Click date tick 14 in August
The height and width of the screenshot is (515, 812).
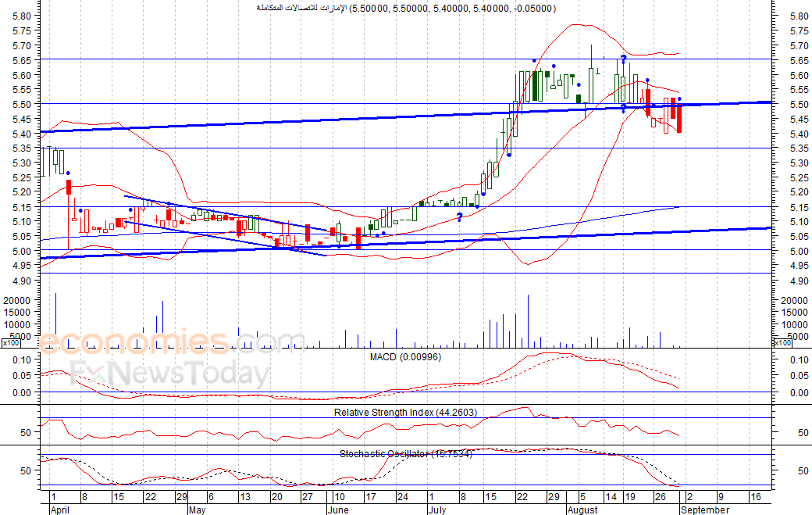coord(611,497)
